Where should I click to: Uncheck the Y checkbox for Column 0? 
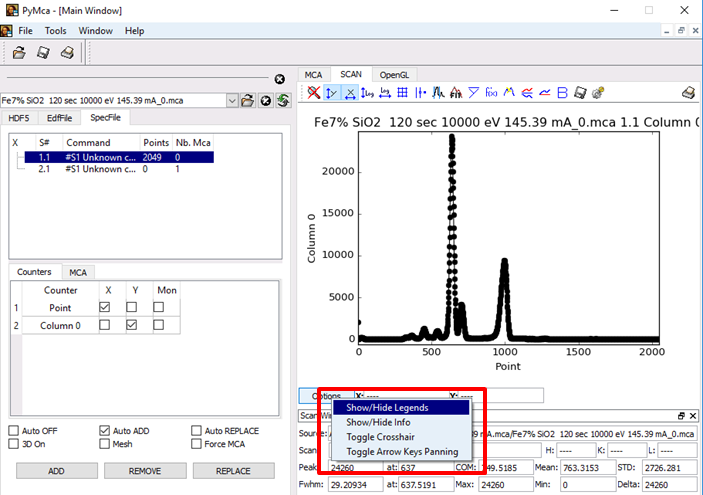pos(131,325)
